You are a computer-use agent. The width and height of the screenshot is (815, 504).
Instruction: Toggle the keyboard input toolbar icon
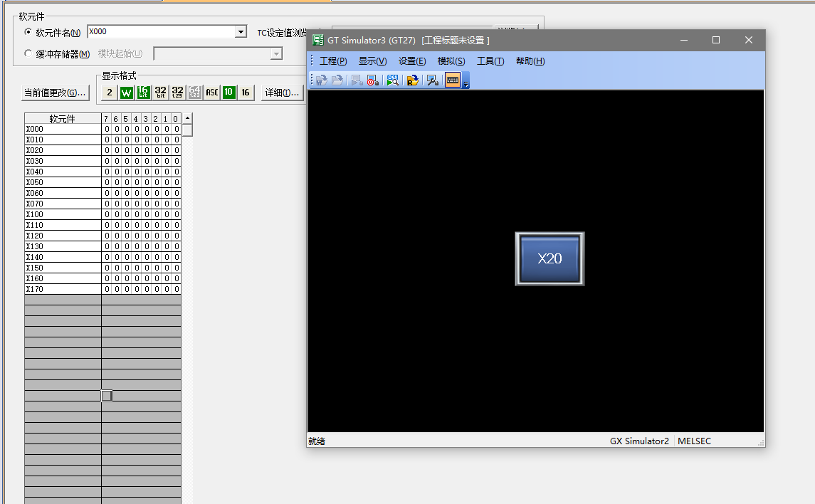(453, 80)
